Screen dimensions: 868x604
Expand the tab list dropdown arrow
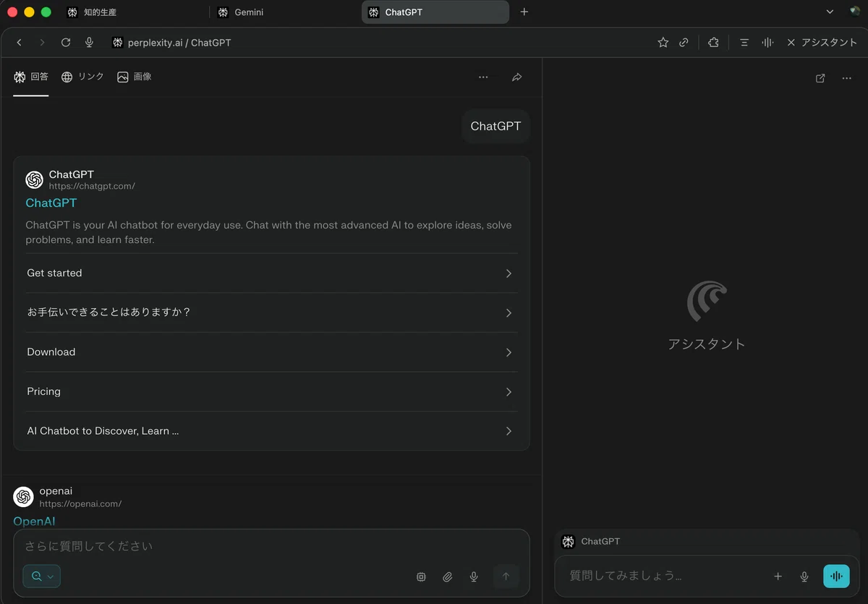tap(830, 12)
